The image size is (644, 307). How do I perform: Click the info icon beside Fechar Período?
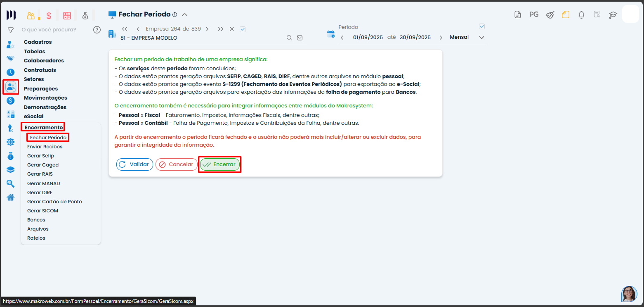175,14
